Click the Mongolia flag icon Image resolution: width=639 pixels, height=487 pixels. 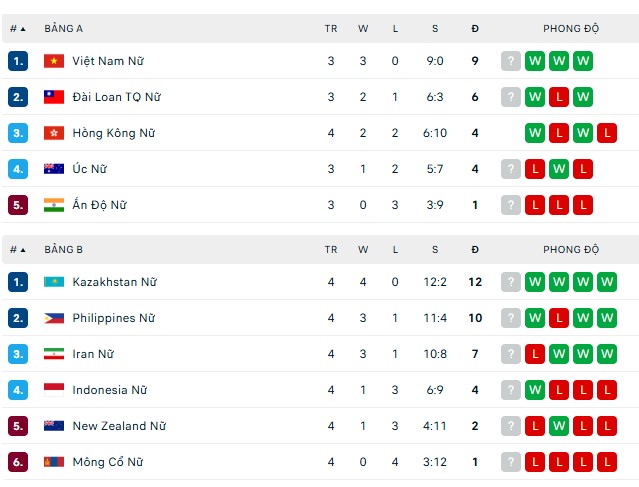pyautogui.click(x=54, y=462)
